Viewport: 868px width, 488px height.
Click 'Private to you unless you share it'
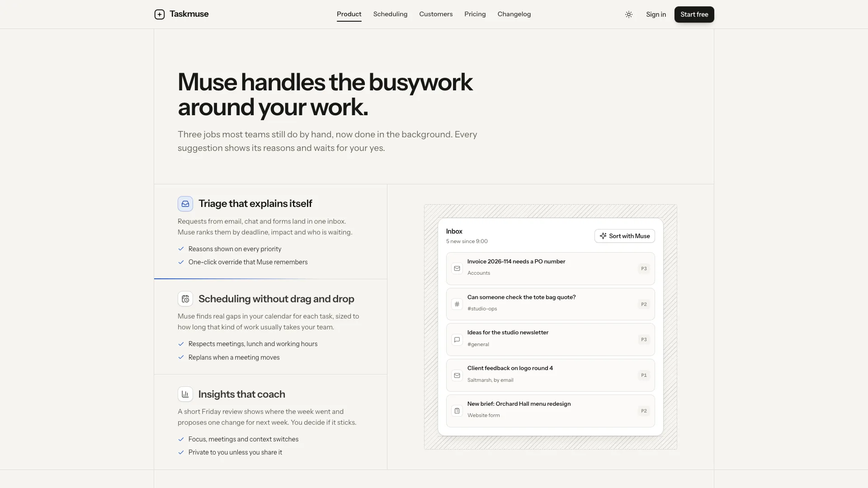[235, 452]
